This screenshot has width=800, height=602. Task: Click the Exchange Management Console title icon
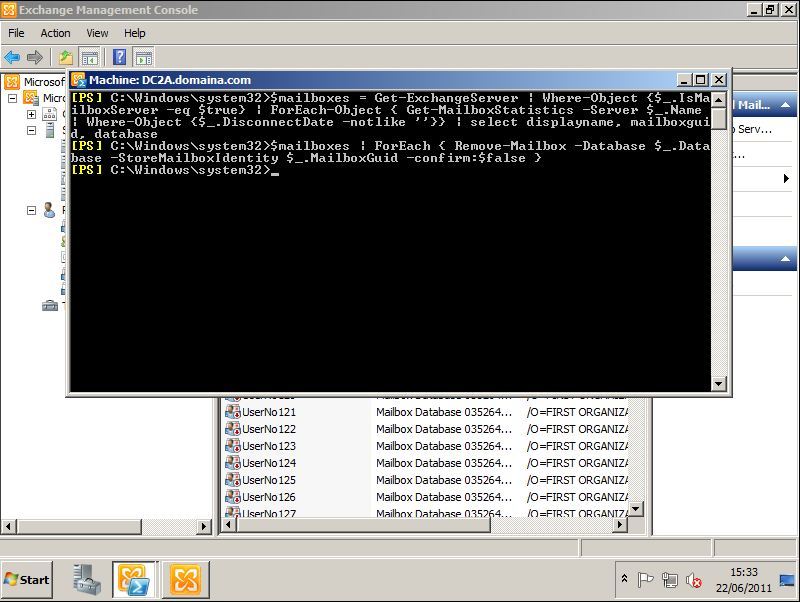[9, 10]
